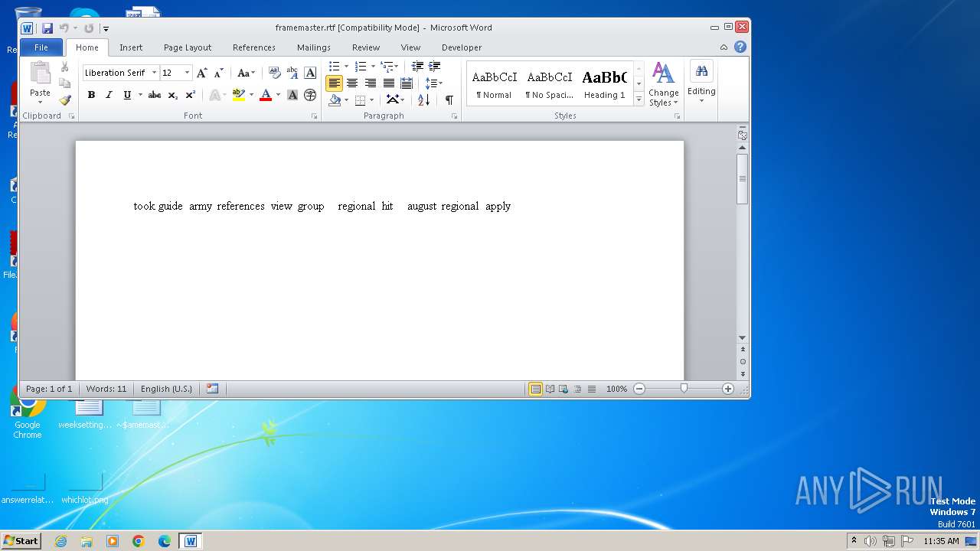
Task: Open Internet Explorer from the taskbar
Action: (x=60, y=541)
